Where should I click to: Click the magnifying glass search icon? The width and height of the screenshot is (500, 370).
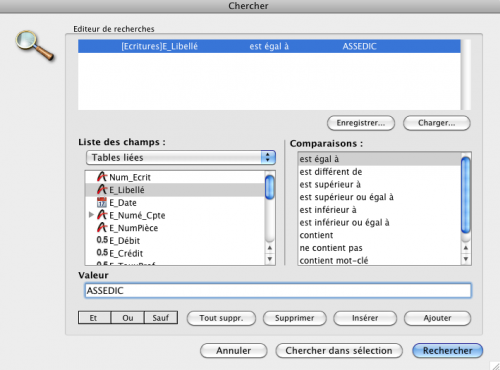34,45
